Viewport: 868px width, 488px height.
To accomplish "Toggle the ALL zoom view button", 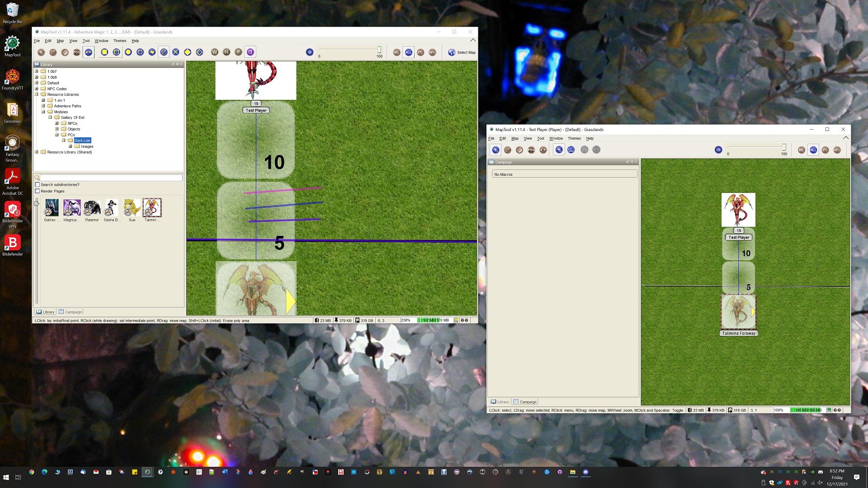I will coord(409,52).
